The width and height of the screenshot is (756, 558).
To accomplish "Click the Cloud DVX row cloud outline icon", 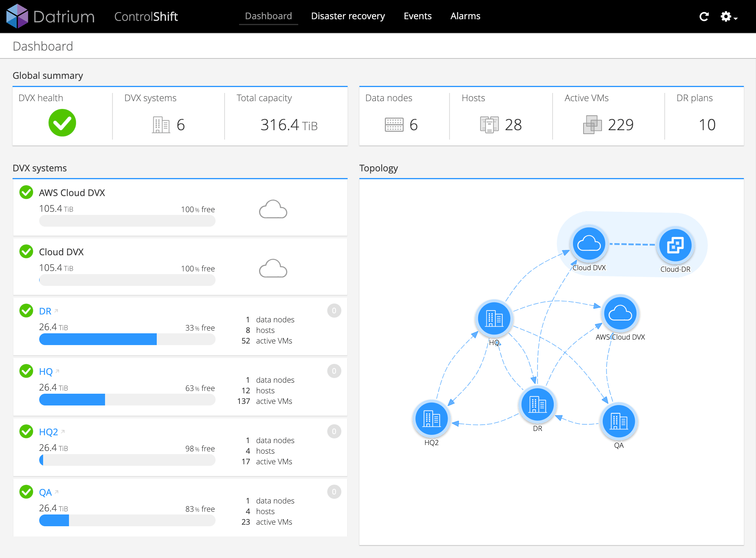I will 273,268.
